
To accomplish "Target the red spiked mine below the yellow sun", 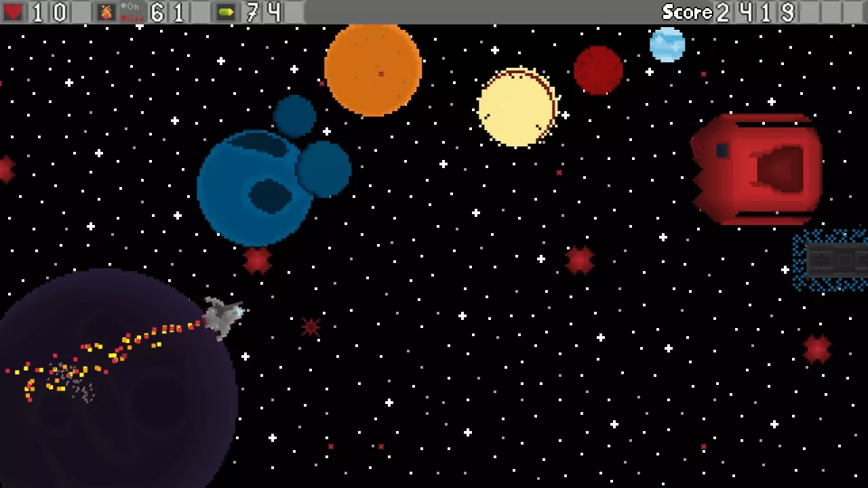I will 580,260.
